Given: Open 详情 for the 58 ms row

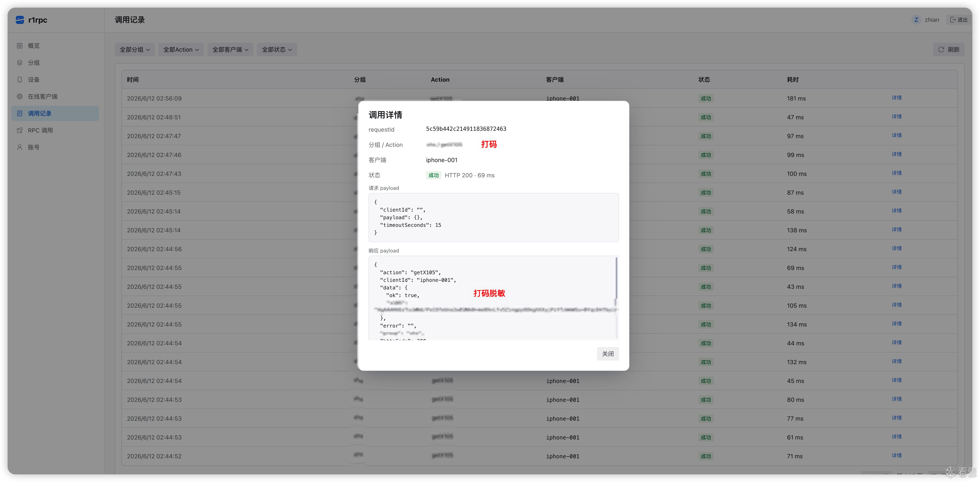Looking at the screenshot, I should (897, 211).
